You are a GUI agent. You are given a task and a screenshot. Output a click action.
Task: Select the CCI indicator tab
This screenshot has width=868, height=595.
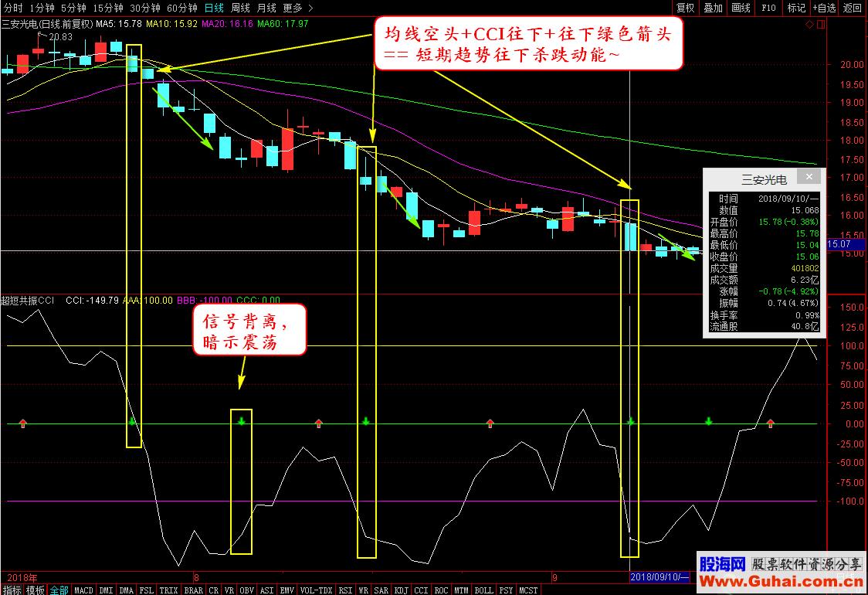(422, 590)
